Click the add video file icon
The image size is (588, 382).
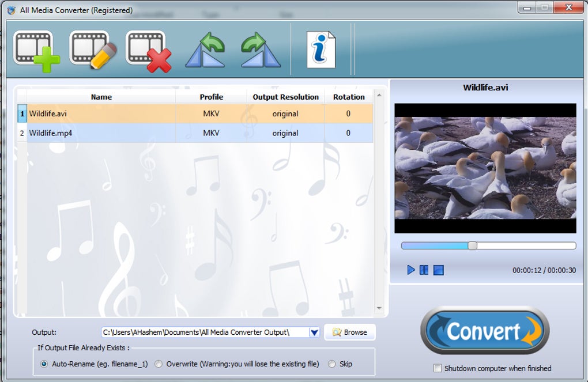coord(36,51)
